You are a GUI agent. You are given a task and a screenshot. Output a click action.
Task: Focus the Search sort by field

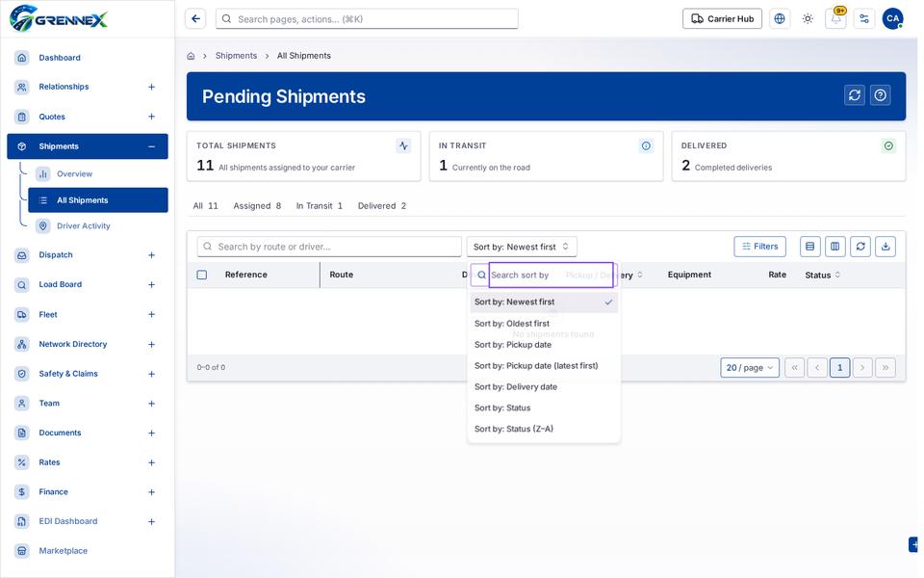(551, 275)
